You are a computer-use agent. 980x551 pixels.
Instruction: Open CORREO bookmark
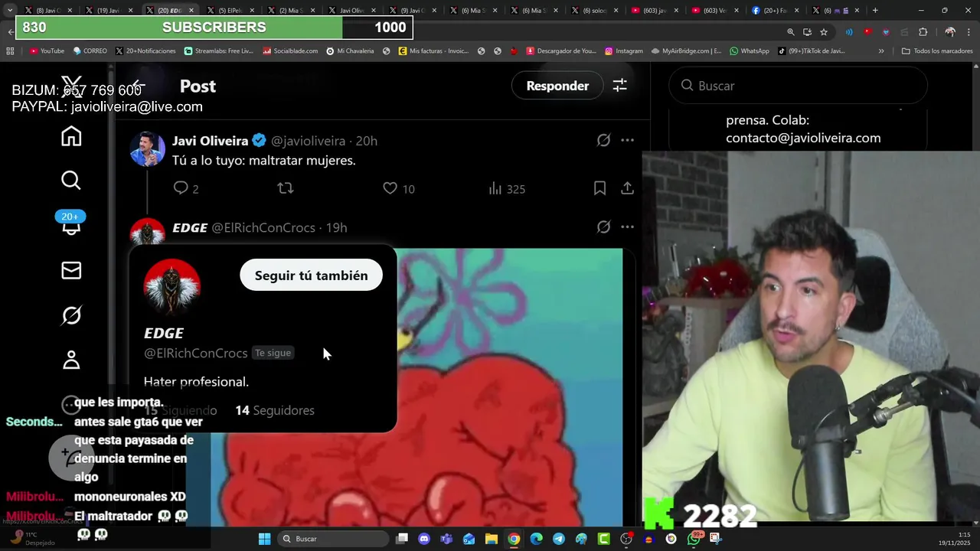[90, 51]
